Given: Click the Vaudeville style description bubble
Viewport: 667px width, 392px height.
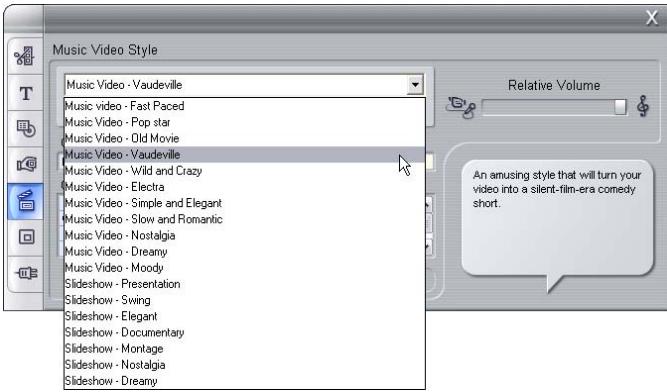Looking at the screenshot, I should [x=557, y=219].
